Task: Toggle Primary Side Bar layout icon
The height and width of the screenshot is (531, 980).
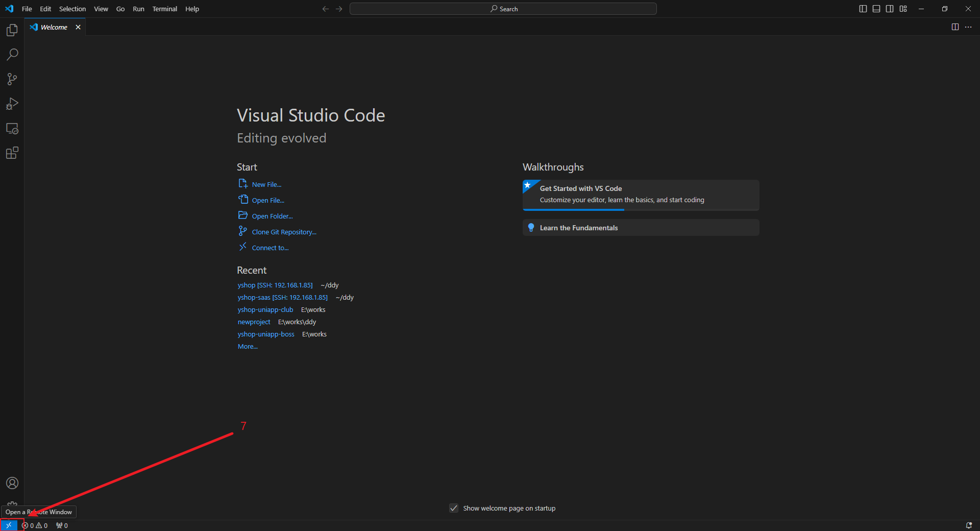Action: 863,9
